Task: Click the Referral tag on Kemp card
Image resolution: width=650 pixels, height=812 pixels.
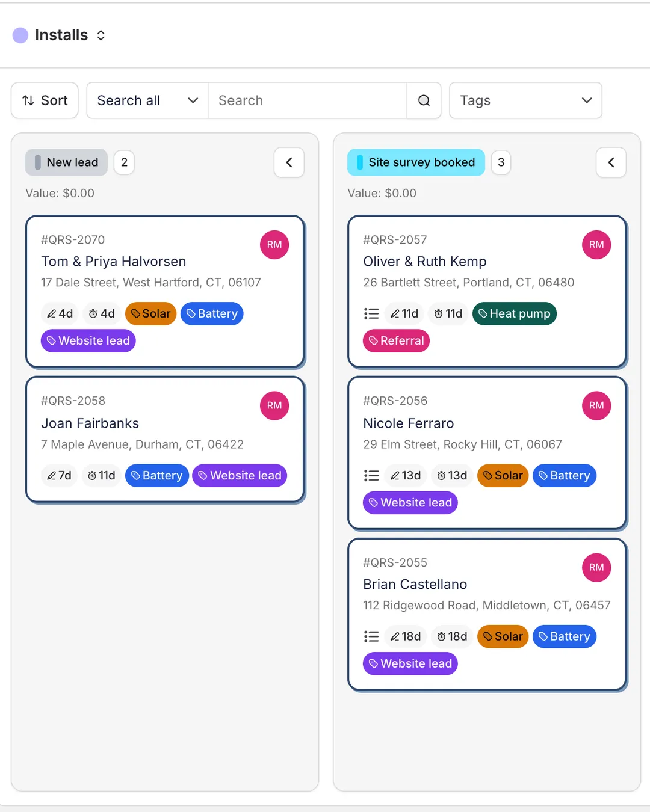Action: coord(396,340)
